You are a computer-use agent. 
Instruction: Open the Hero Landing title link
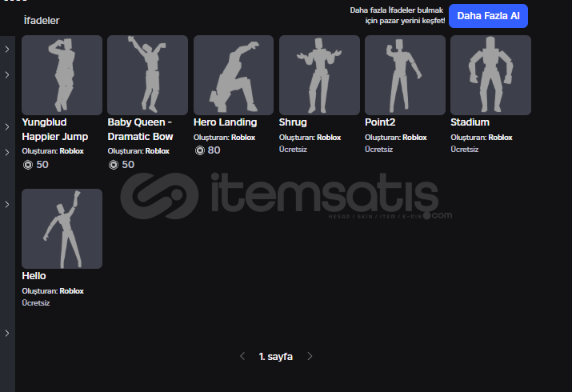(x=225, y=122)
